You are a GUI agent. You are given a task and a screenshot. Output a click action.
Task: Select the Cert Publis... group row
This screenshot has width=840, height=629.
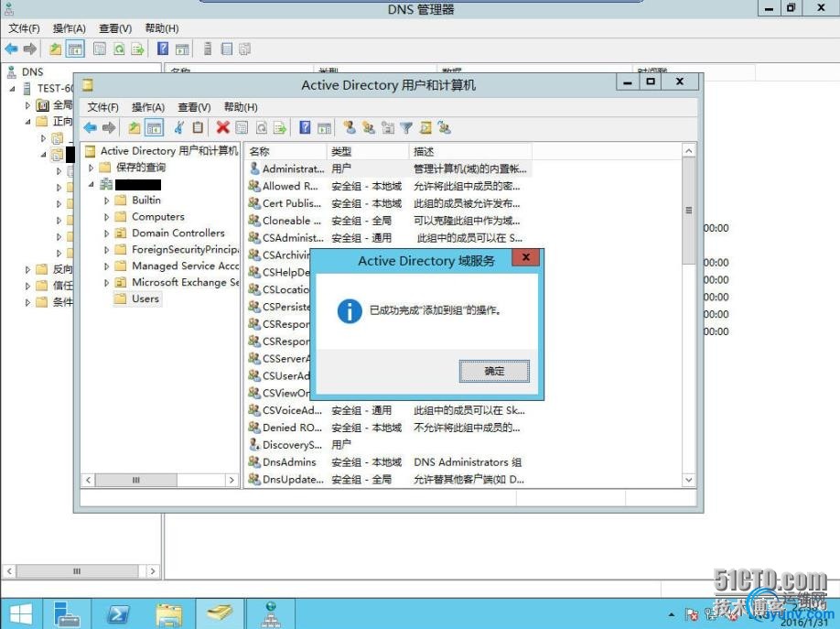click(389, 204)
